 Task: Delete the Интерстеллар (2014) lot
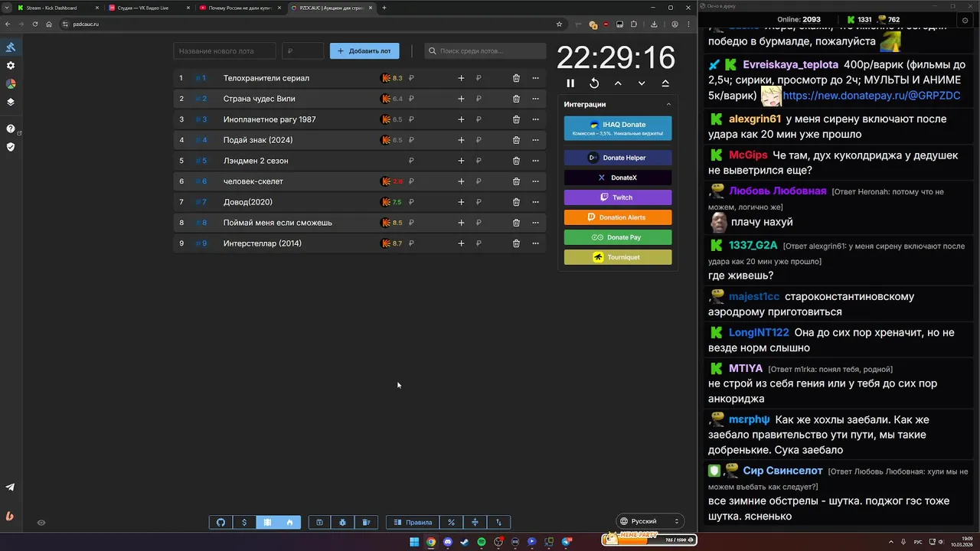(516, 243)
